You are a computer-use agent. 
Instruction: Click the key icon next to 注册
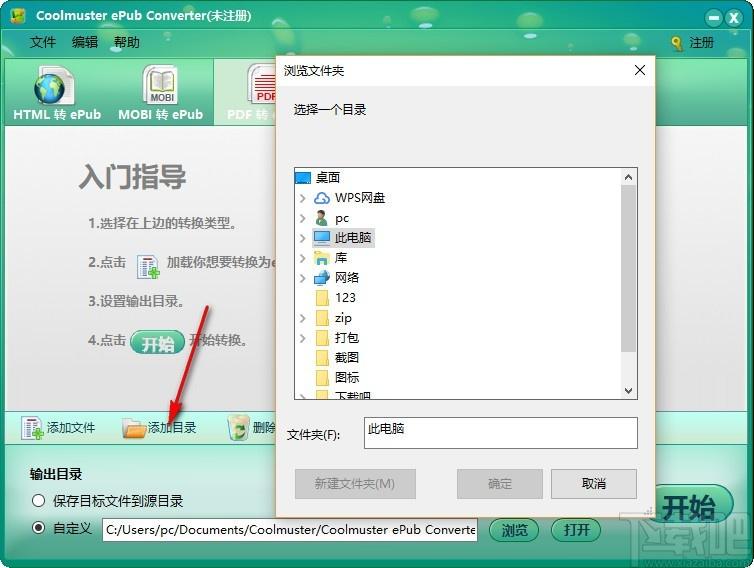click(677, 43)
